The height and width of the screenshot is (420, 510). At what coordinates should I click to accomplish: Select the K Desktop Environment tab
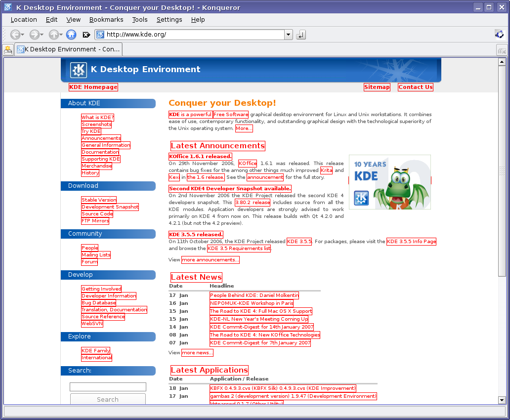(x=68, y=49)
